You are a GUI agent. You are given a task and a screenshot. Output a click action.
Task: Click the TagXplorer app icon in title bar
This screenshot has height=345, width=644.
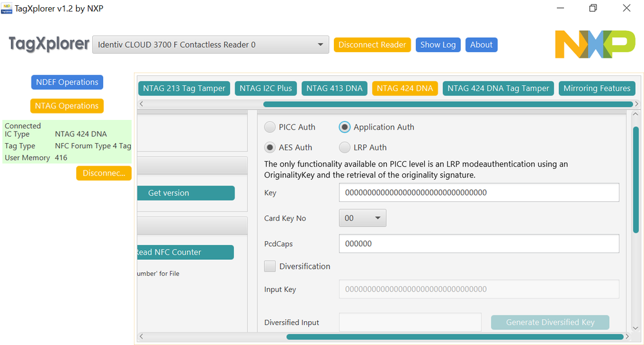[6, 8]
